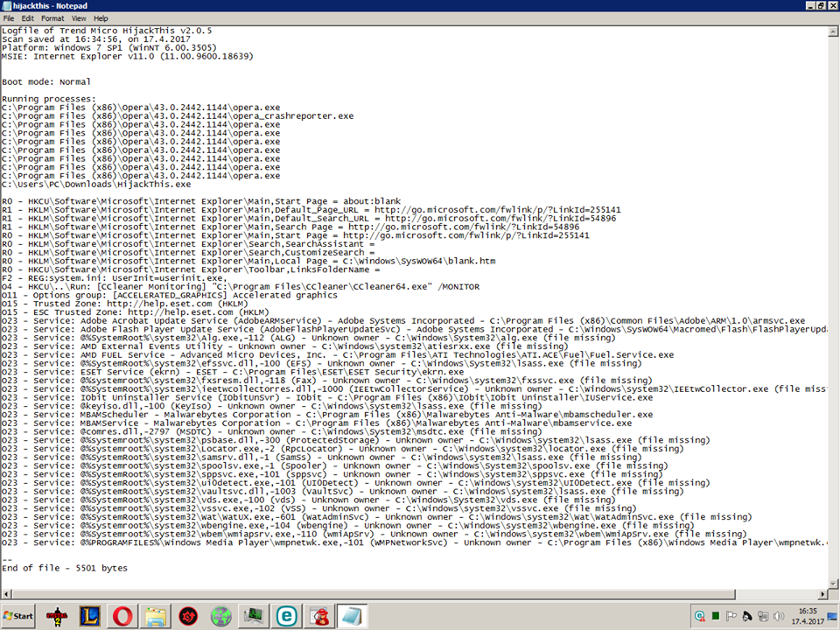Open the red gear taskbar app
Image resolution: width=840 pixels, height=630 pixels.
pos(188,617)
